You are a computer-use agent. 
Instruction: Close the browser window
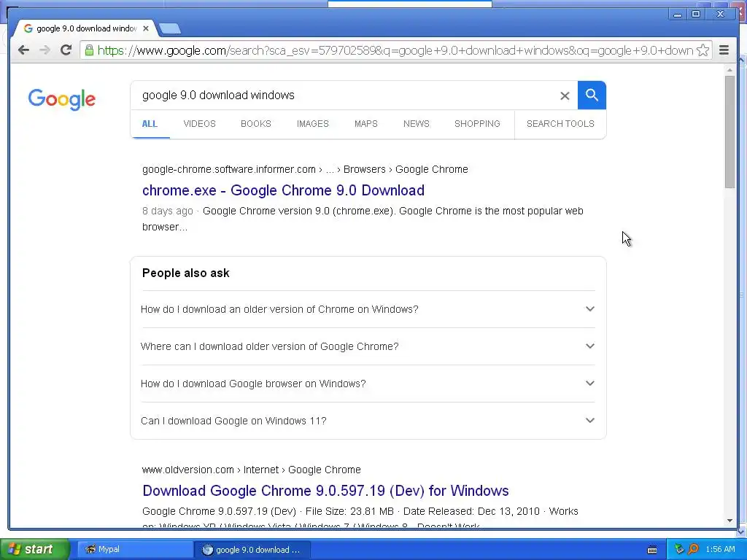tap(720, 15)
